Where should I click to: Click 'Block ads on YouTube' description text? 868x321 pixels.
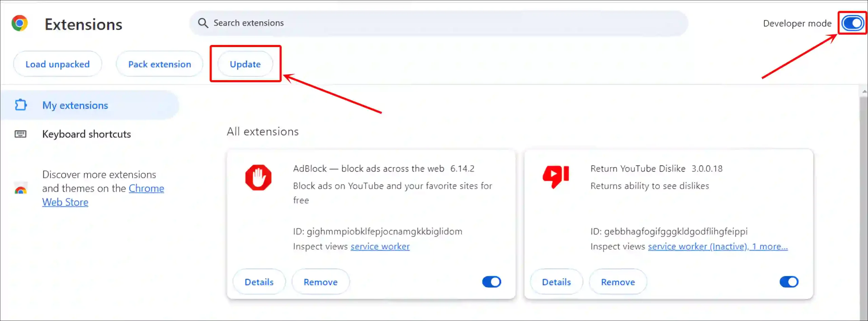pos(393,193)
